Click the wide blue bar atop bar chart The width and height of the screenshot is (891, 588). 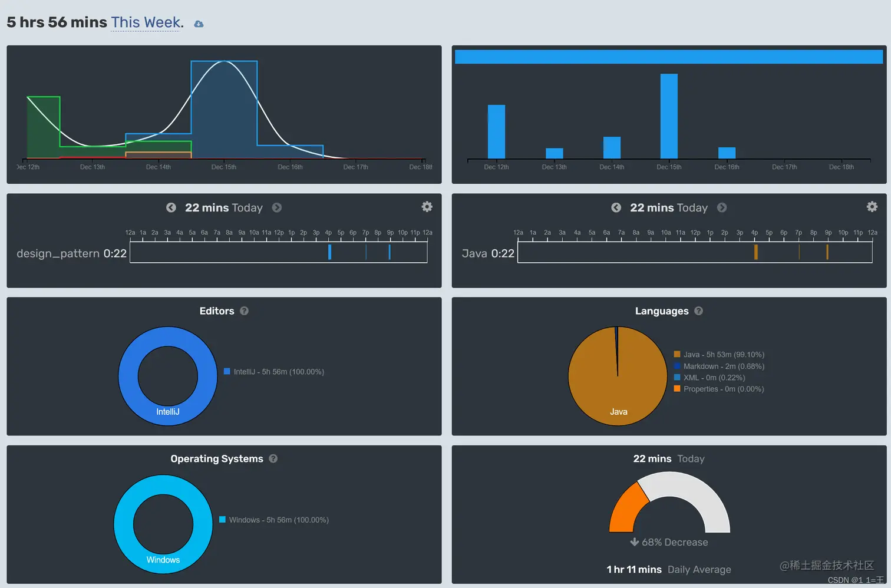click(669, 57)
